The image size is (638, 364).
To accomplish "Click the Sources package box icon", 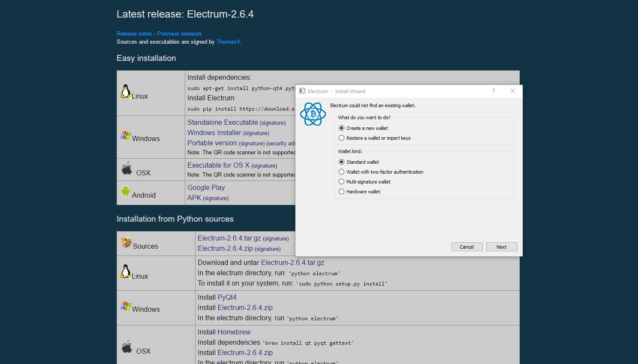I will 126,242.
